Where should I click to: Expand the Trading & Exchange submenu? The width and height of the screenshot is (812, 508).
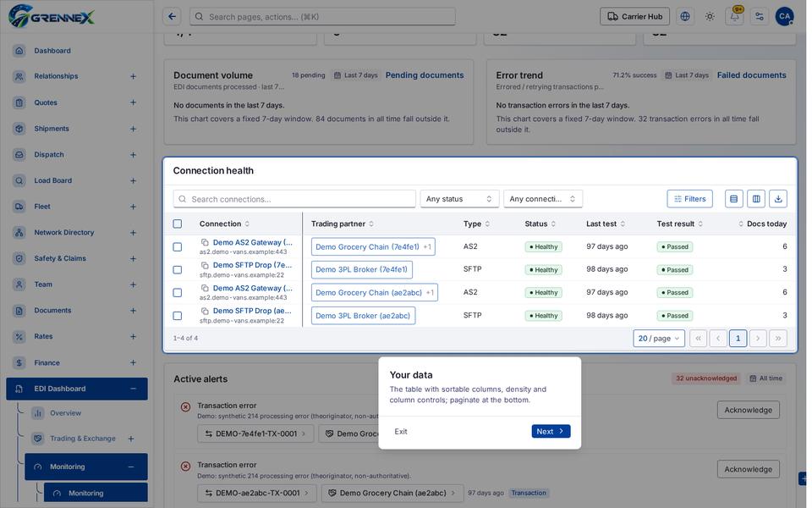pos(131,439)
